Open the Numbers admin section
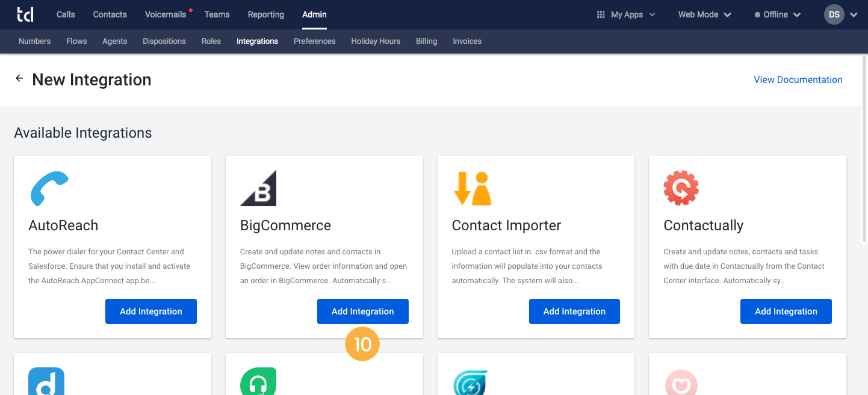This screenshot has height=395, width=868. pos(34,41)
